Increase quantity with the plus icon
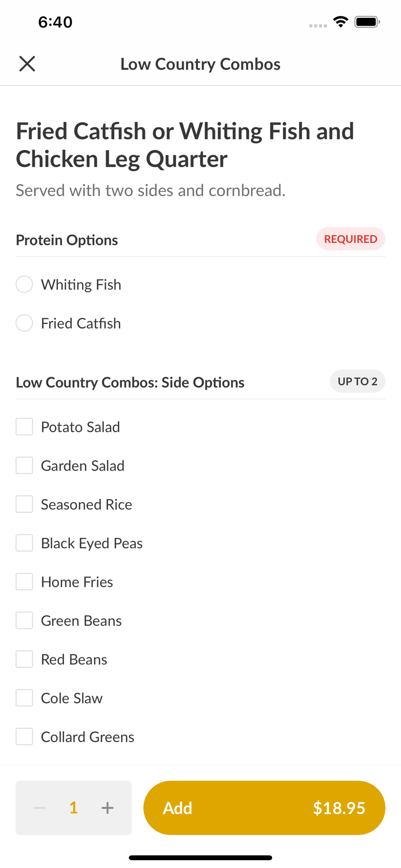Image resolution: width=401 pixels, height=868 pixels. click(107, 808)
